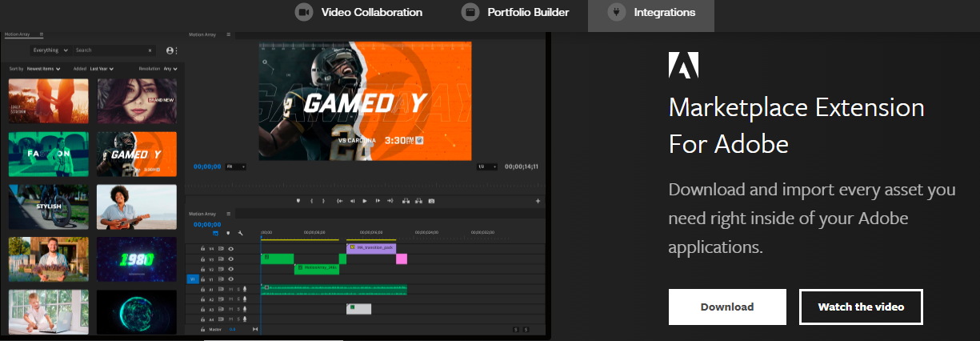
Task: Go to In point
Action: 340,201
